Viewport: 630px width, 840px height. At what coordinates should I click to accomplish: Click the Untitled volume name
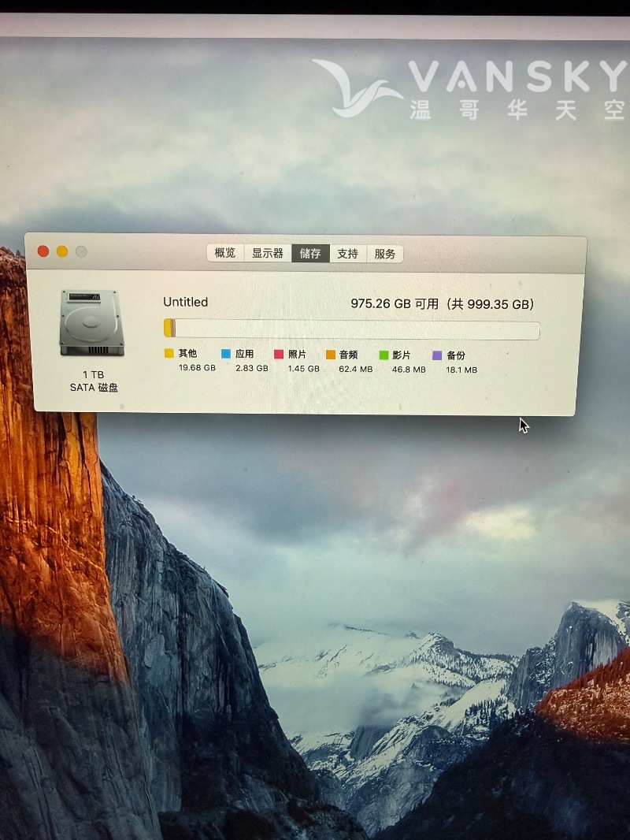(x=184, y=302)
